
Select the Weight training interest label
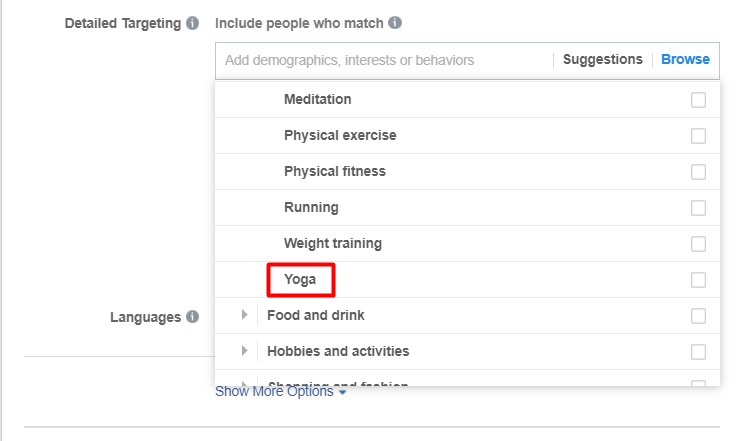pyautogui.click(x=333, y=243)
